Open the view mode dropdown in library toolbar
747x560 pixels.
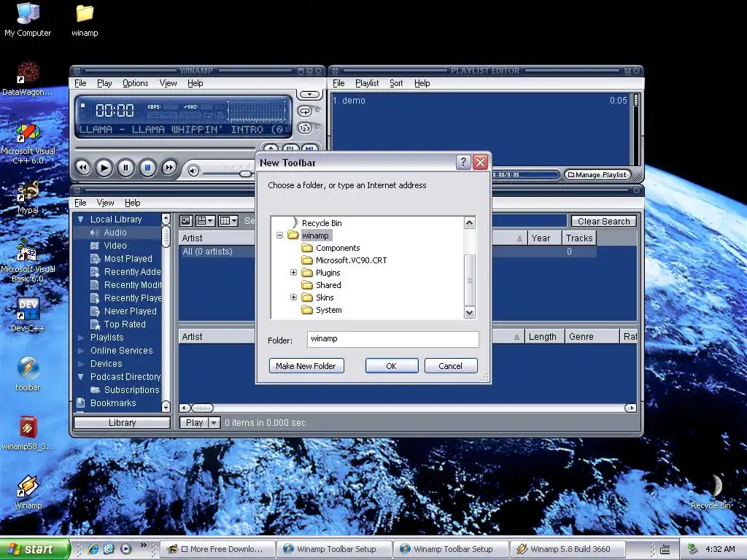[x=205, y=220]
